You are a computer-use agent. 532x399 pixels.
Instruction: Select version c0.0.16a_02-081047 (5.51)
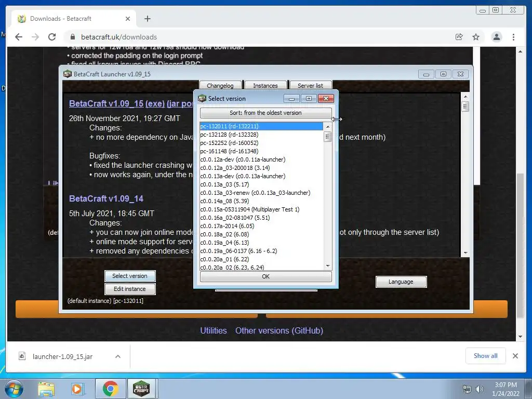(x=261, y=218)
